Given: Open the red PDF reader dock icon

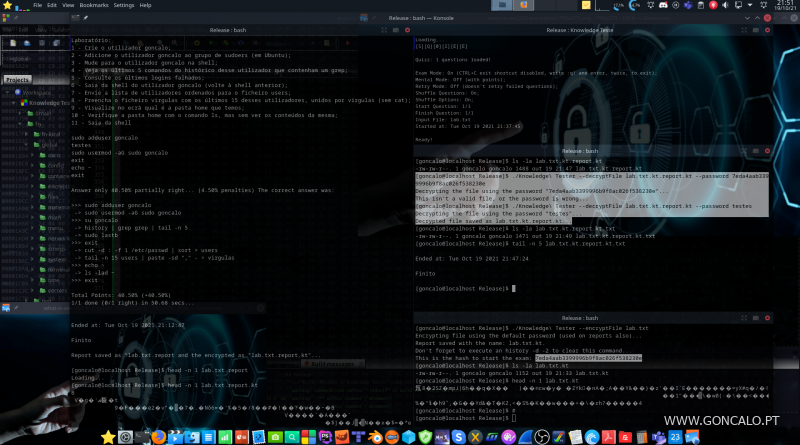Looking at the screenshot, I should click(607, 437).
